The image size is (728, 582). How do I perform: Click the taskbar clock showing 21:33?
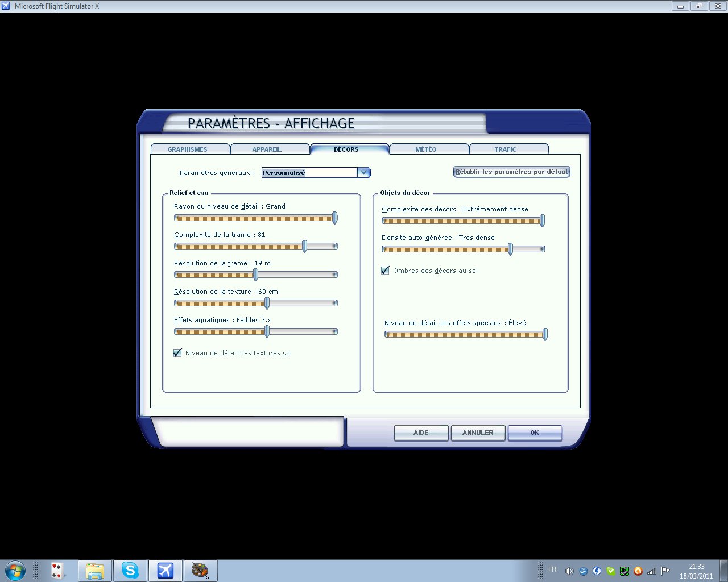click(696, 571)
